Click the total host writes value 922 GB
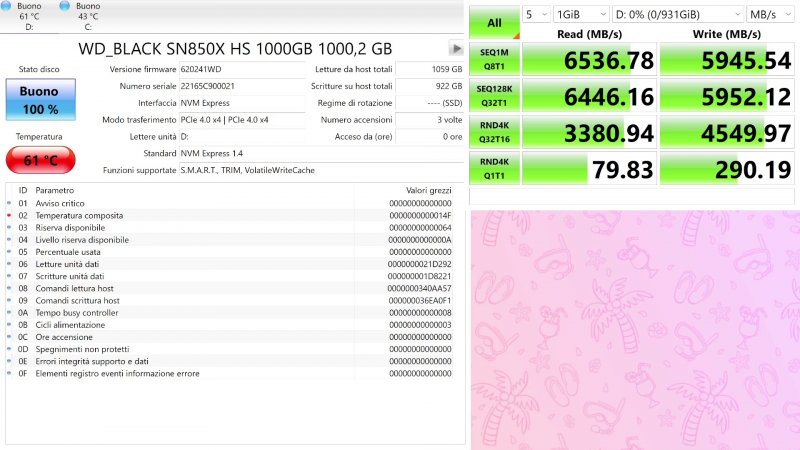This screenshot has height=450, width=800. click(429, 86)
